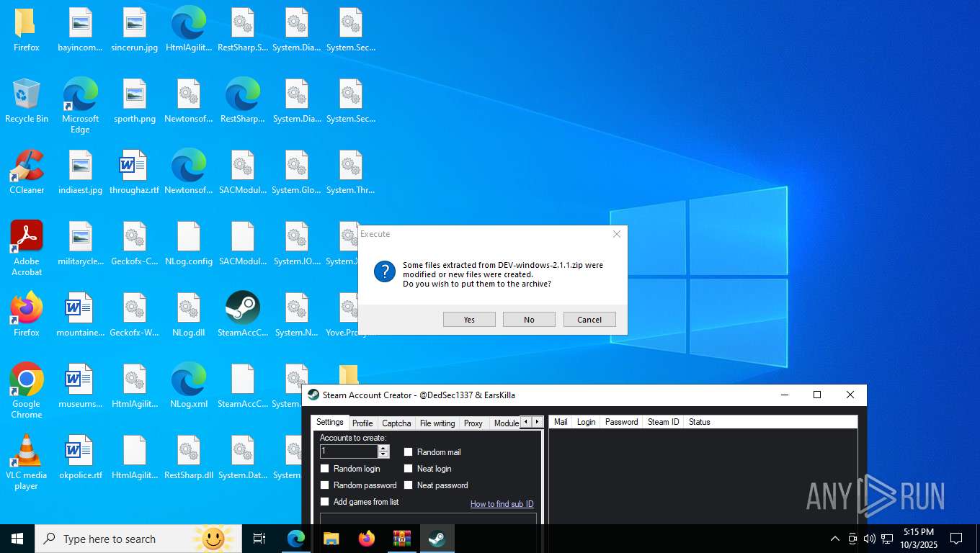Screen dimensions: 980x553
Task: Select RestSharp.dll file icon
Action: [x=189, y=458]
